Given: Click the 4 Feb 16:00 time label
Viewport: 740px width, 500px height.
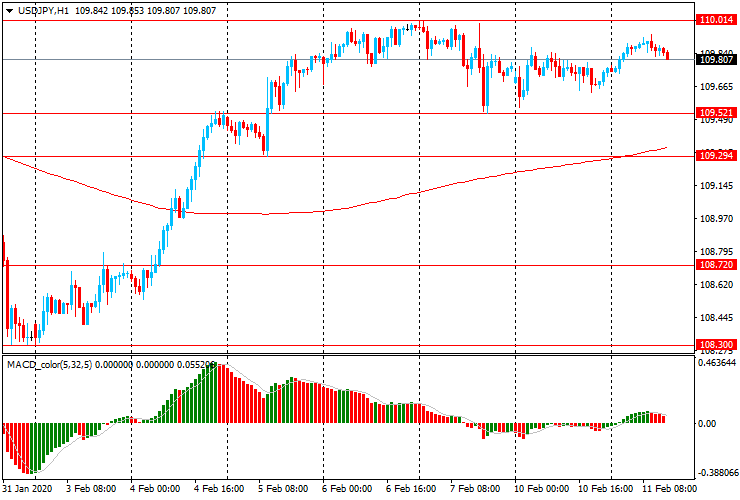Looking at the screenshot, I should coord(219,488).
